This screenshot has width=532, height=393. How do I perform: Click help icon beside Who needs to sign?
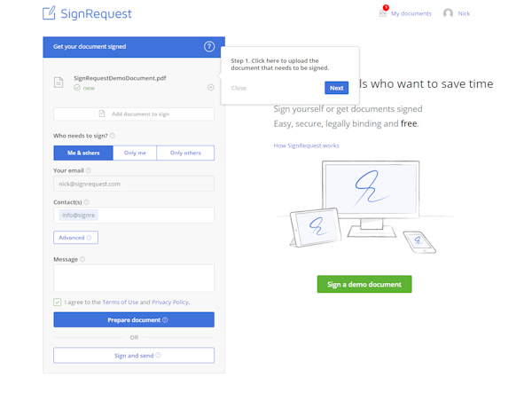click(113, 136)
